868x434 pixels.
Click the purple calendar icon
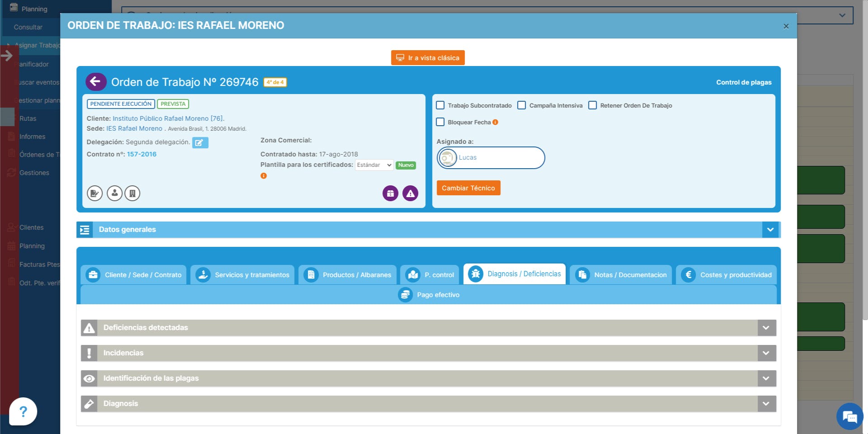pos(390,193)
